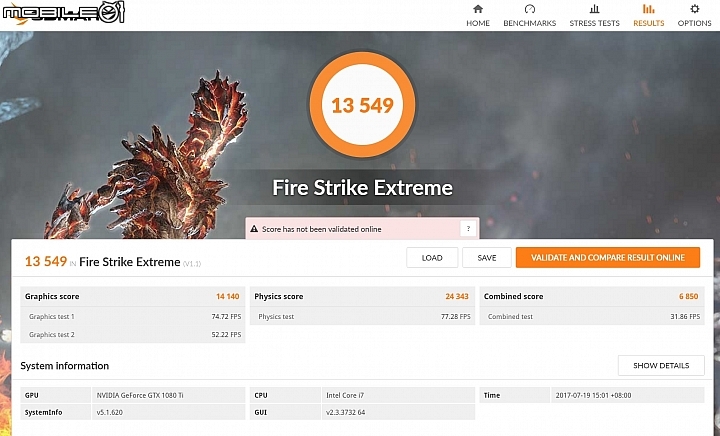Click the LOAD button

[x=432, y=257]
